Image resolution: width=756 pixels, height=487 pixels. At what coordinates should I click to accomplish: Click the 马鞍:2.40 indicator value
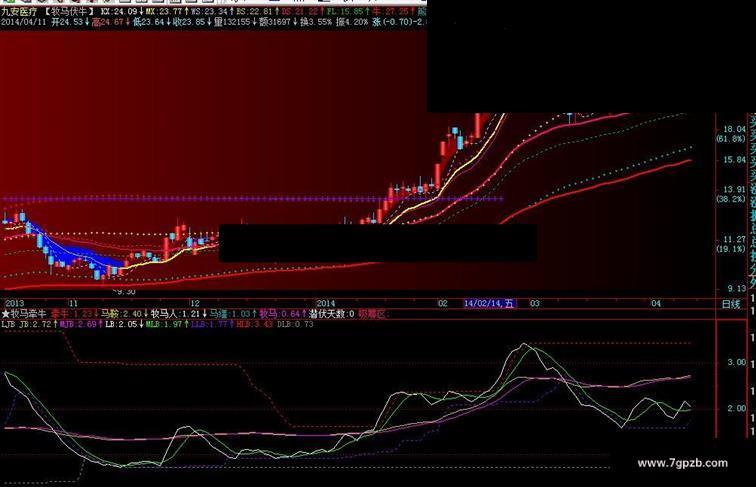point(121,314)
